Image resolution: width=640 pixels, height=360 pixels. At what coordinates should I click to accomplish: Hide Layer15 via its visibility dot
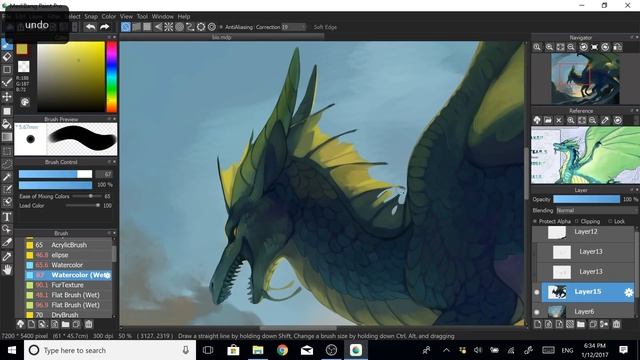click(537, 292)
